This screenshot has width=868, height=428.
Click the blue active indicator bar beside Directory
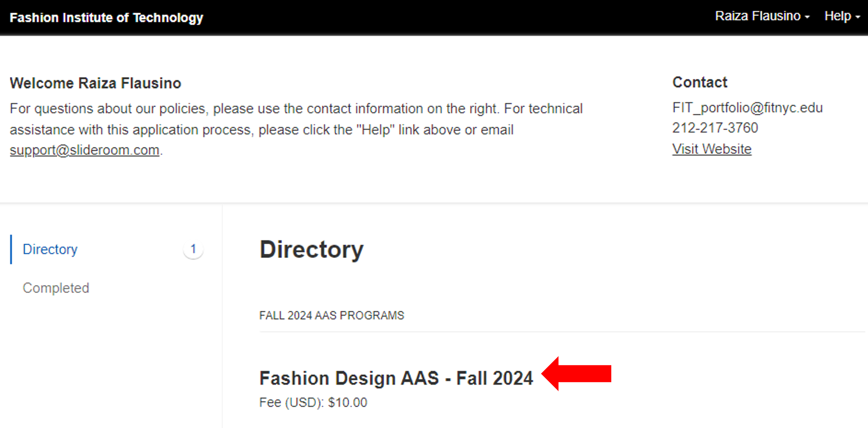11,249
